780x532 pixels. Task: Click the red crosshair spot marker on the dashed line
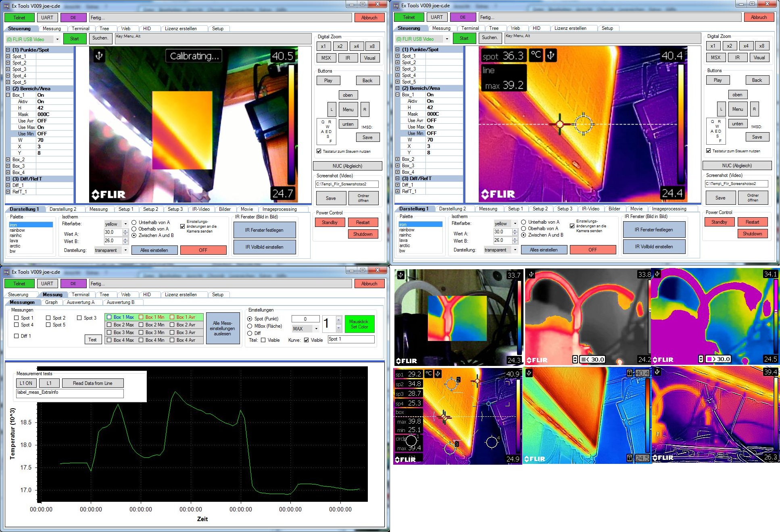(x=559, y=124)
